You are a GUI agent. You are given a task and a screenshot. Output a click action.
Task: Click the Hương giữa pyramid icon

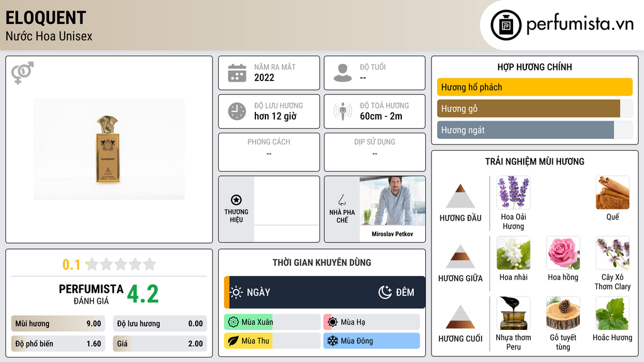pos(460,256)
